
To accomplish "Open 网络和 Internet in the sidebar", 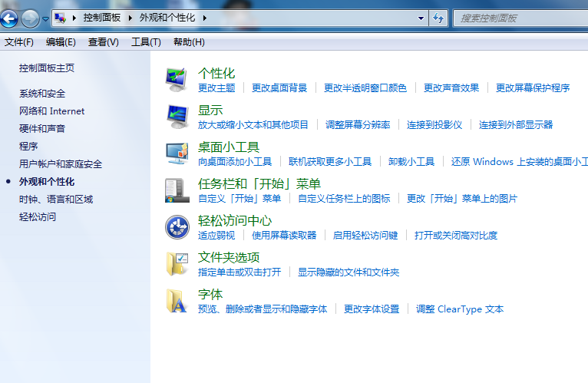I will [x=51, y=111].
